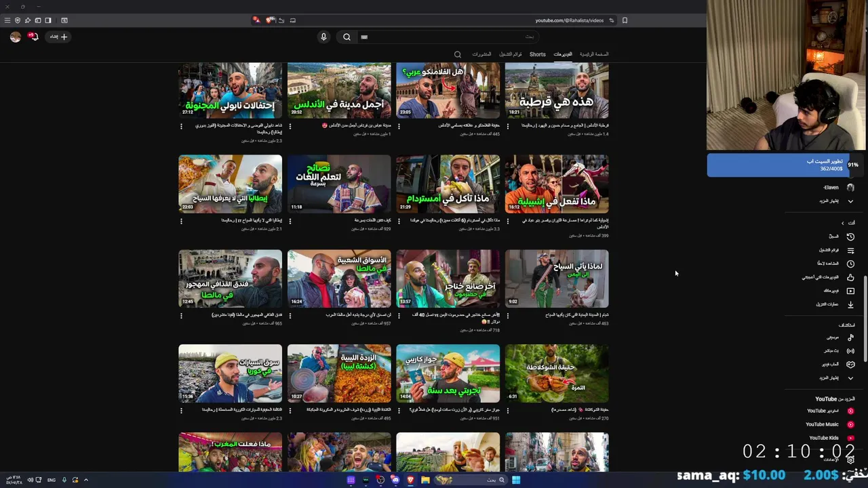Click the bookmark icon next to the URL

tap(625, 20)
